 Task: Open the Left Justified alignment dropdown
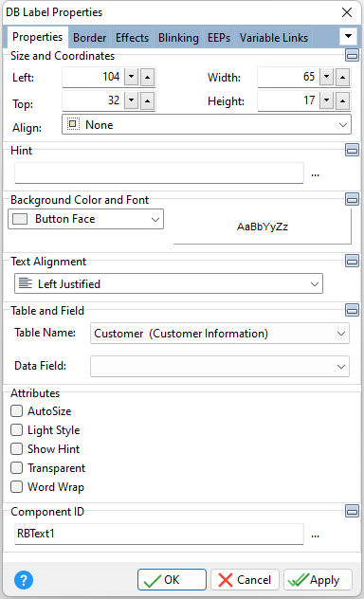point(169,283)
